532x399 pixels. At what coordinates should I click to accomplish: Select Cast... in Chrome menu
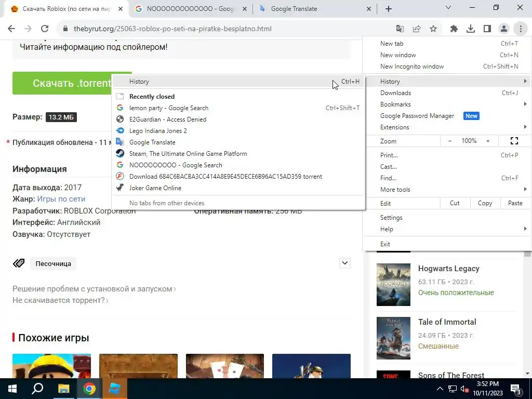click(x=447, y=167)
